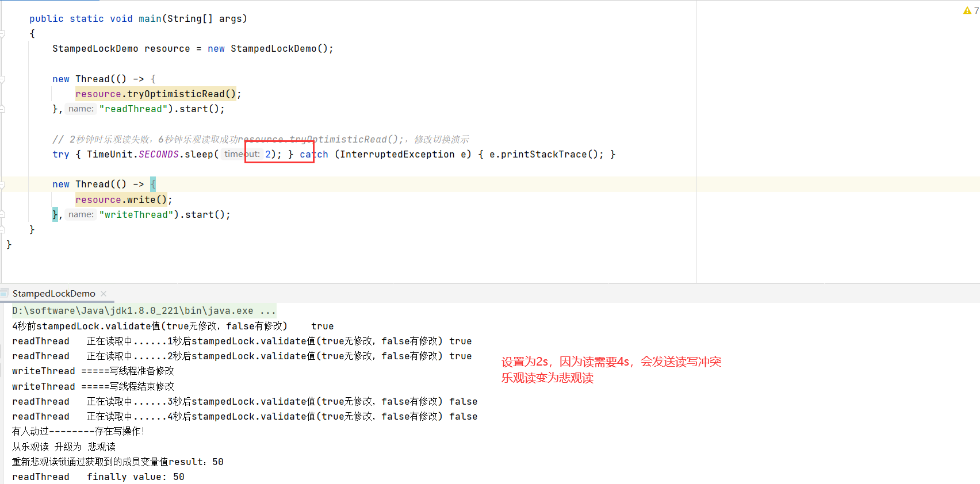Collapse the readThread lambda fold marker
980x484 pixels.
pyautogui.click(x=2, y=79)
